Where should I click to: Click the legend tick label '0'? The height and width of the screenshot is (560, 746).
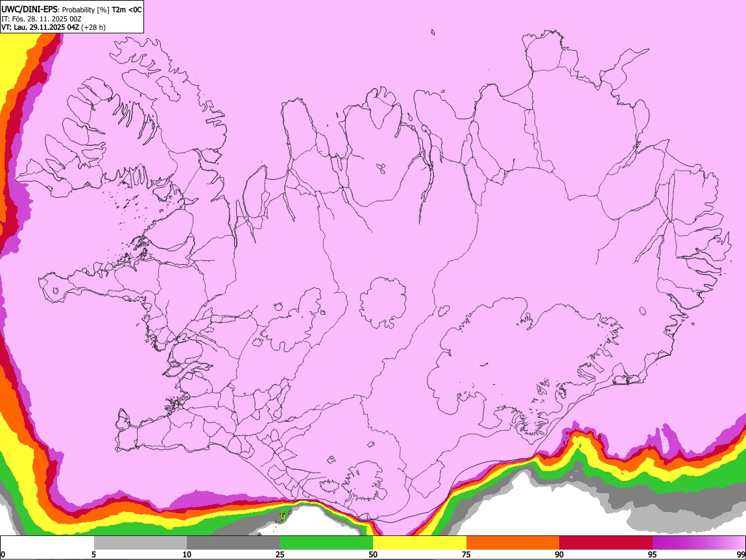pos(3,554)
